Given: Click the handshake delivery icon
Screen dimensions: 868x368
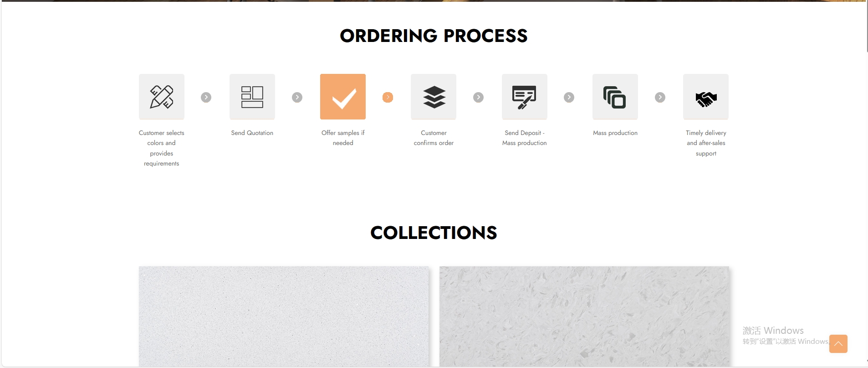Looking at the screenshot, I should tap(706, 97).
